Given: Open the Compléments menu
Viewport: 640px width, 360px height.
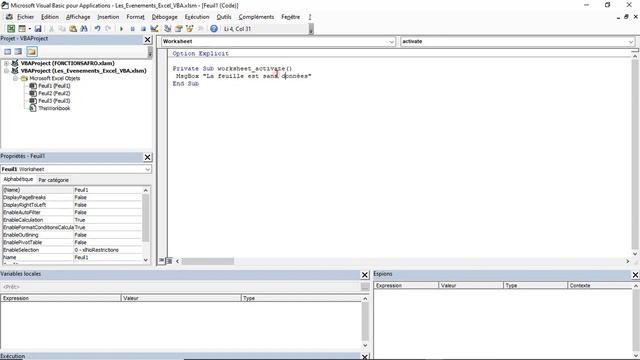Looking at the screenshot, I should [x=256, y=17].
